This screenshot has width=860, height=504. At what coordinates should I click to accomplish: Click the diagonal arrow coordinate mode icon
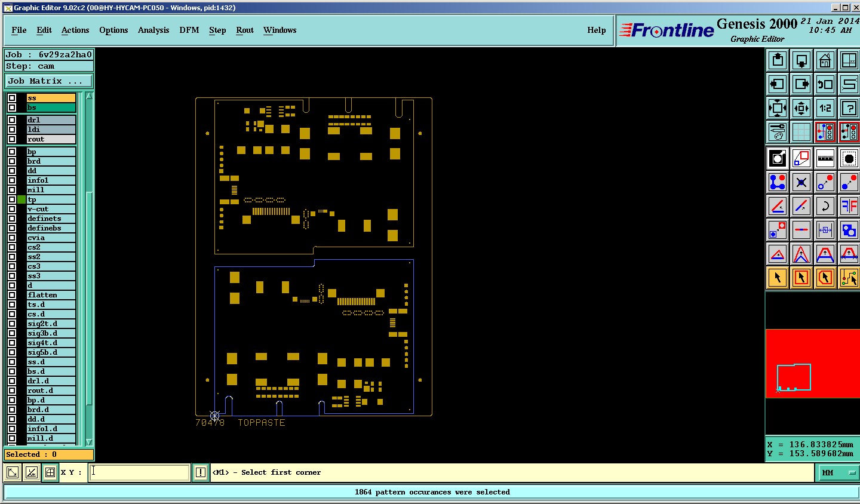click(12, 473)
